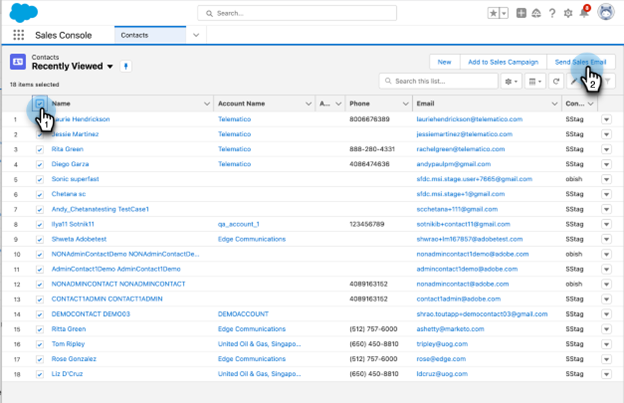This screenshot has width=624, height=403.
Task: Expand the favorites list dropdown arrow
Action: 504,13
